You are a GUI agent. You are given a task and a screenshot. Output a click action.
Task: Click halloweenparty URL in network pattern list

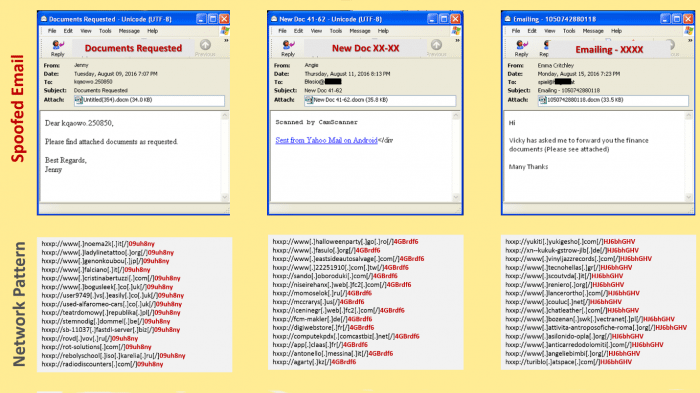[x=346, y=242]
